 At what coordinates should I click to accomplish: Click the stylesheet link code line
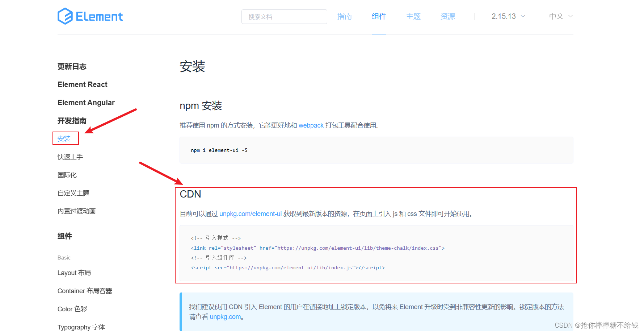coord(318,248)
